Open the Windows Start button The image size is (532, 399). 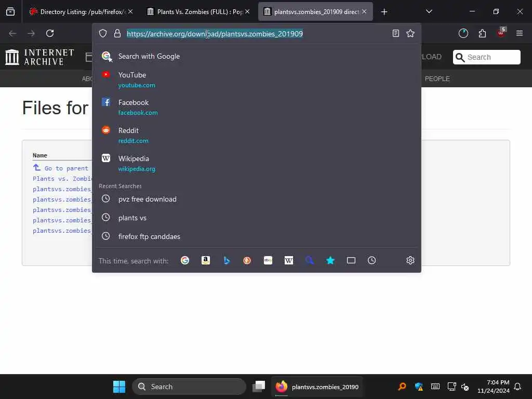119,387
